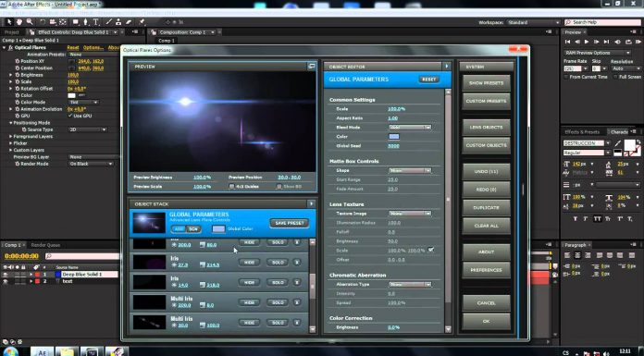Jump to last frame in Preview panel
This screenshot has width=644, height=356.
click(x=606, y=42)
